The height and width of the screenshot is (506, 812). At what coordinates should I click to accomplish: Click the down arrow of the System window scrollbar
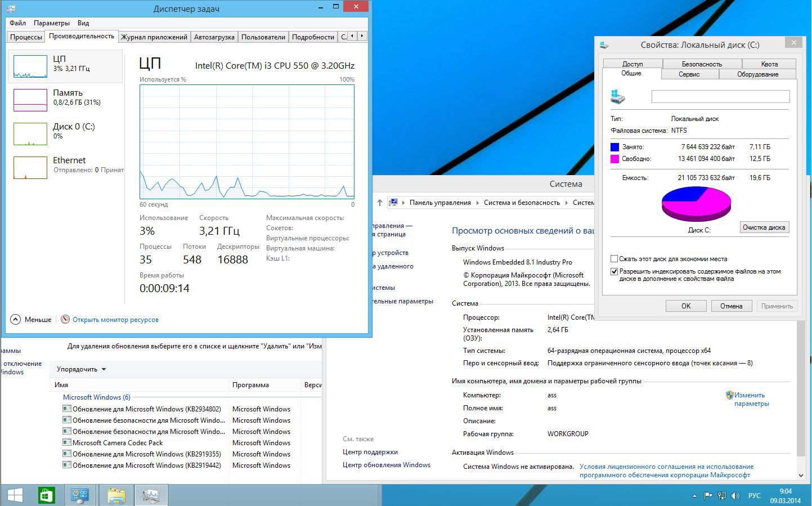click(x=801, y=476)
